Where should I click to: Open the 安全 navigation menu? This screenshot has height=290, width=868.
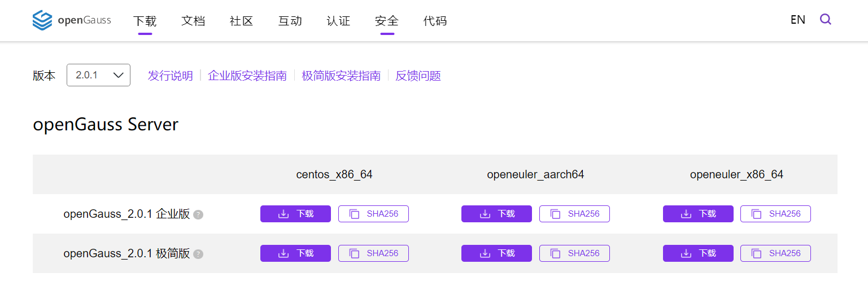point(387,21)
